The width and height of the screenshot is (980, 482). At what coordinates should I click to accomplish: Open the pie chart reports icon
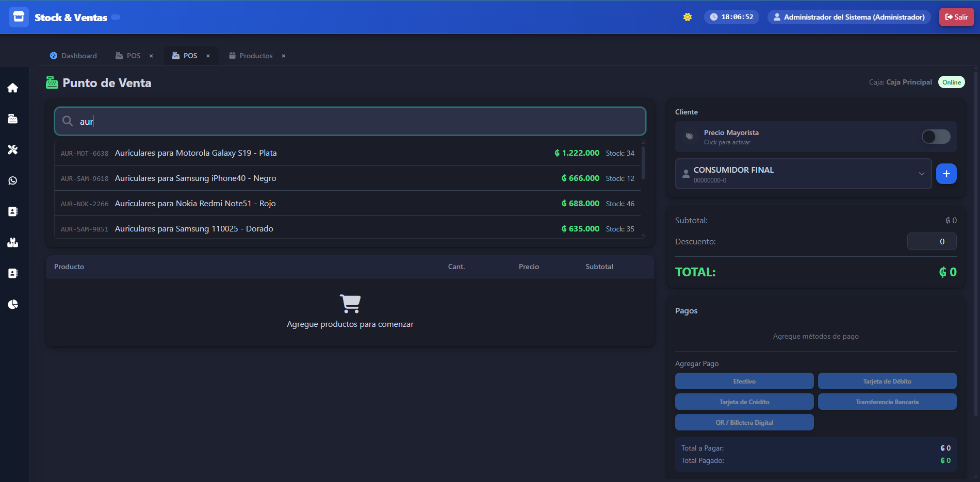click(x=13, y=304)
